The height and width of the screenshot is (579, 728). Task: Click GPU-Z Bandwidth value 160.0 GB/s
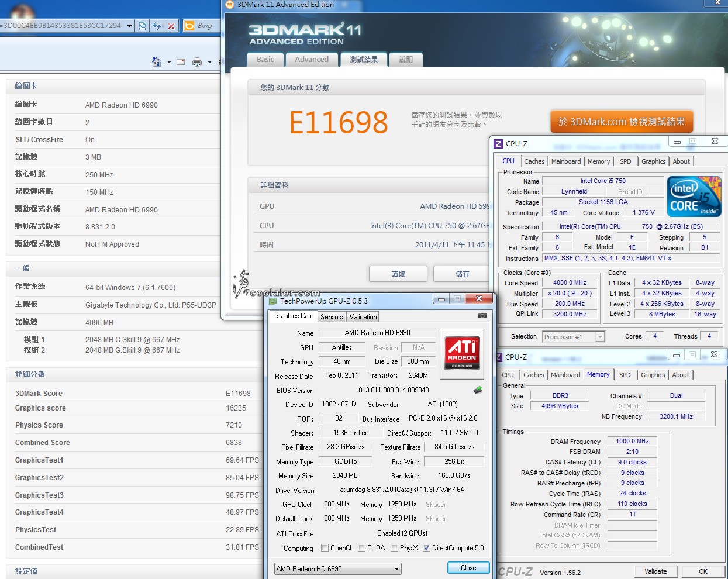(x=454, y=476)
